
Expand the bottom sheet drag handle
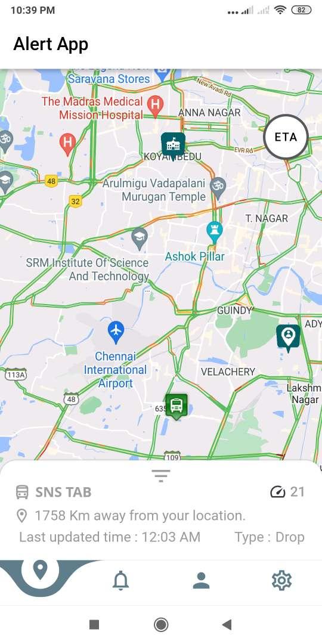pyautogui.click(x=160, y=476)
